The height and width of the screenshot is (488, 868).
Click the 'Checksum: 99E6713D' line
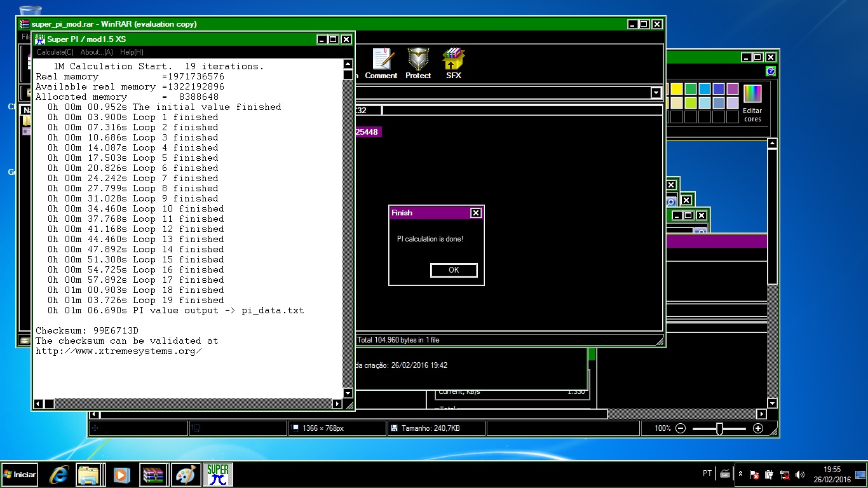[87, 330]
